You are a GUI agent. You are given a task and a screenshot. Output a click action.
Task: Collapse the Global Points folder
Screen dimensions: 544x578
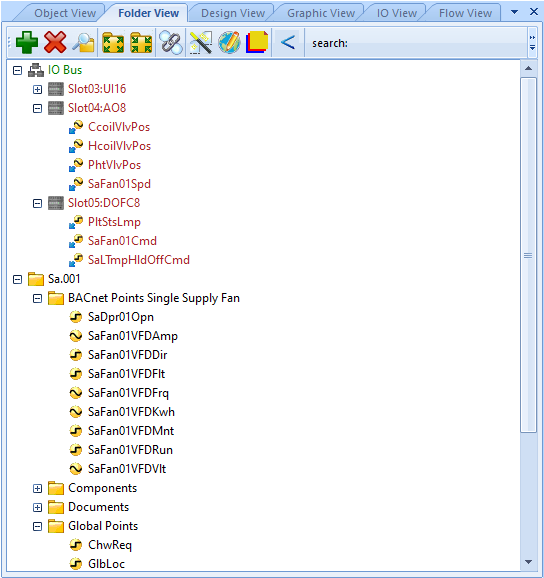point(37,526)
